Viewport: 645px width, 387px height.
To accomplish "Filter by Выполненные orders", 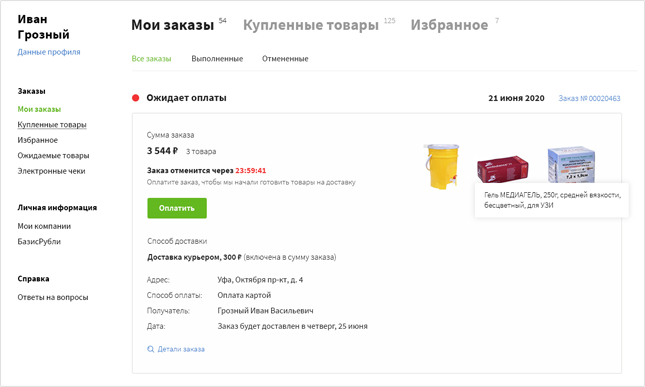I will (x=217, y=59).
